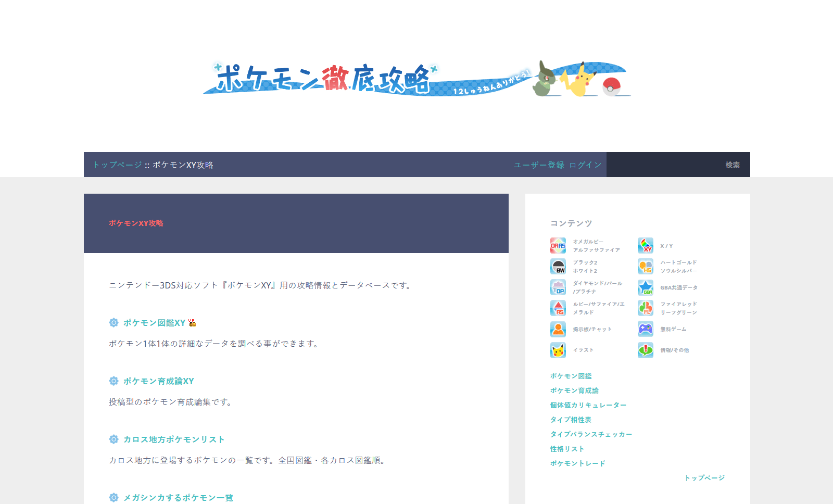
Task: Open the ブラック2 ホワイト2 text link
Action: (585, 267)
